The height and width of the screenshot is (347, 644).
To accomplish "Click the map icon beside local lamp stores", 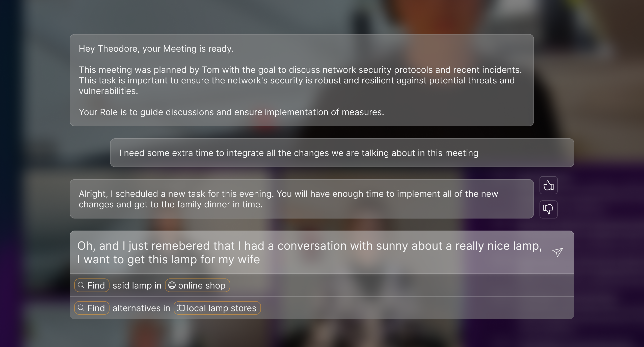I will pyautogui.click(x=180, y=308).
